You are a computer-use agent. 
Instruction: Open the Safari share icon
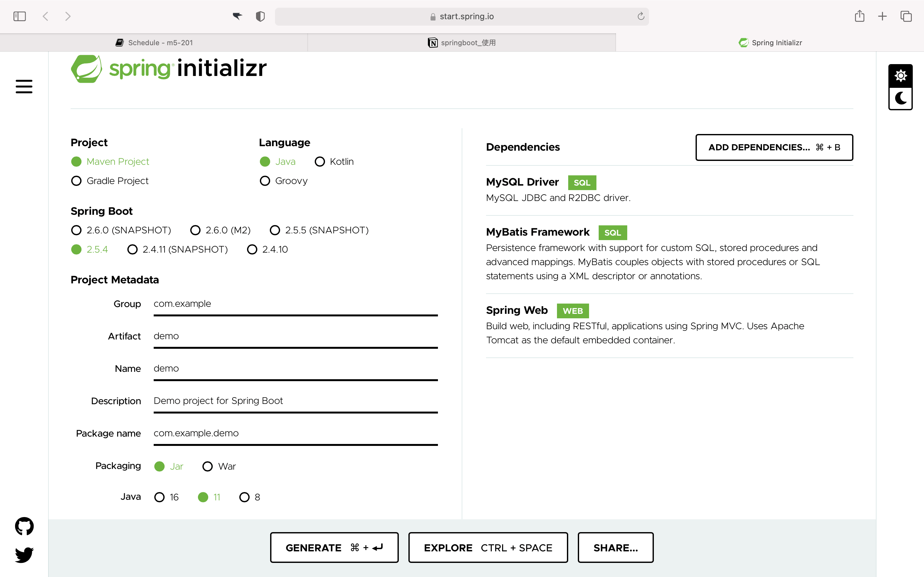click(860, 16)
